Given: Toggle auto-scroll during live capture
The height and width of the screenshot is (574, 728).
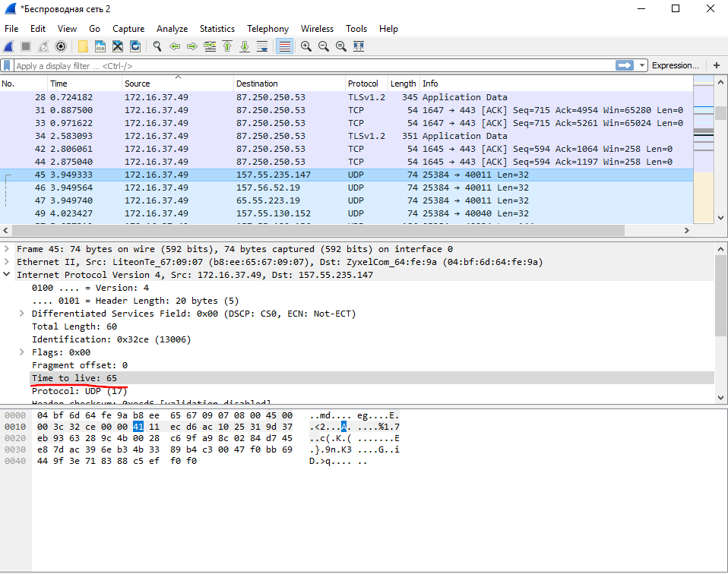Looking at the screenshot, I should (x=262, y=46).
